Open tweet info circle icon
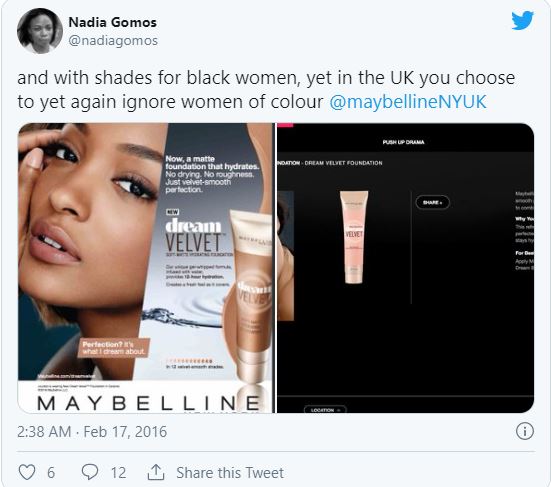Image resolution: width=551 pixels, height=487 pixels. pyautogui.click(x=525, y=431)
